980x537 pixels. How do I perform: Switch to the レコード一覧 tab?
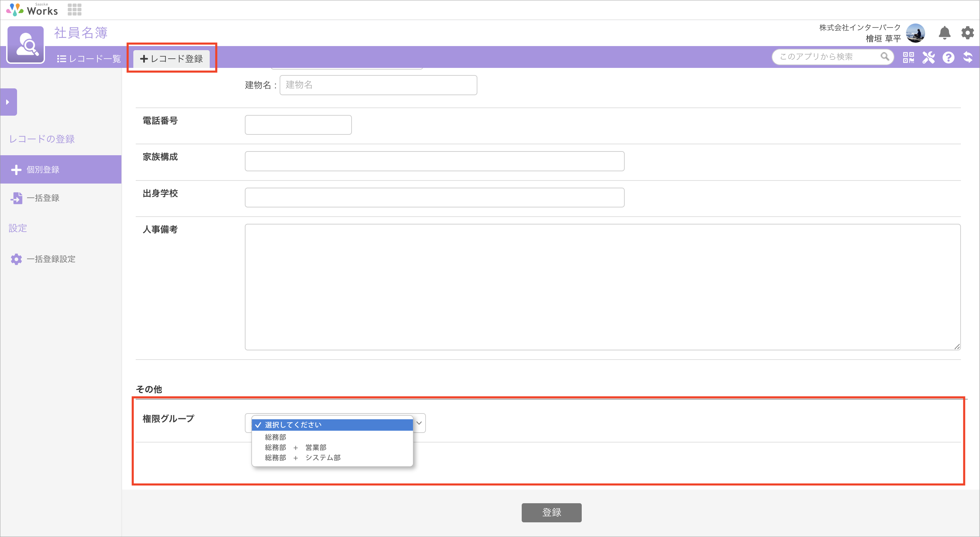click(89, 59)
